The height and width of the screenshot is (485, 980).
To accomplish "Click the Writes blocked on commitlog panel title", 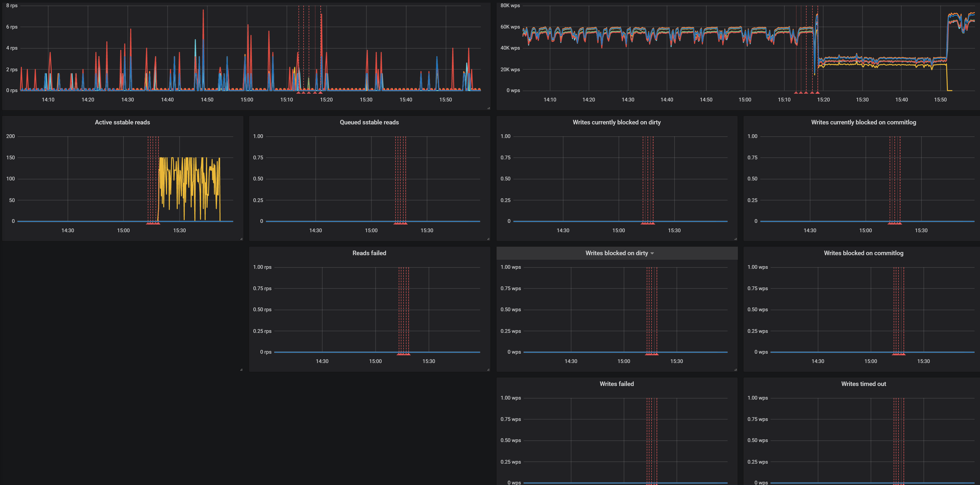I will (x=863, y=253).
